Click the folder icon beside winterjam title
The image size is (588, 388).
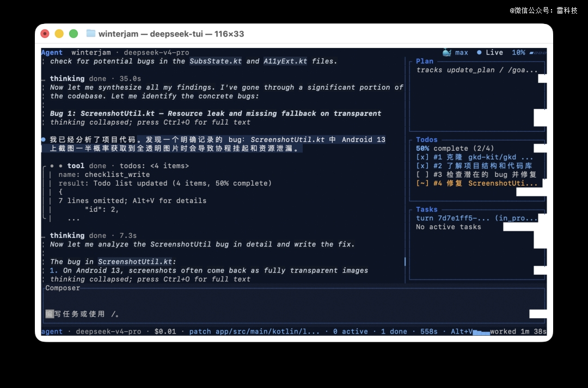pyautogui.click(x=91, y=33)
